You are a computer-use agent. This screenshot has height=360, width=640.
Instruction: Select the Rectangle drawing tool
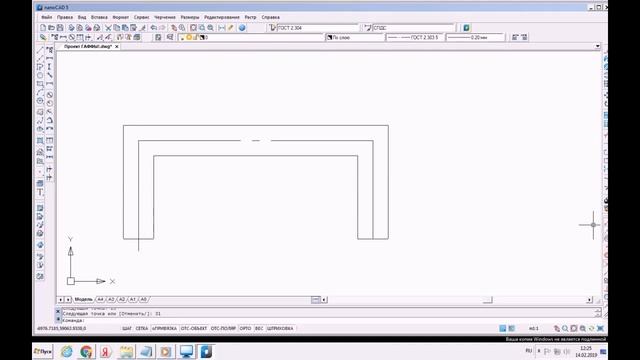click(x=40, y=84)
